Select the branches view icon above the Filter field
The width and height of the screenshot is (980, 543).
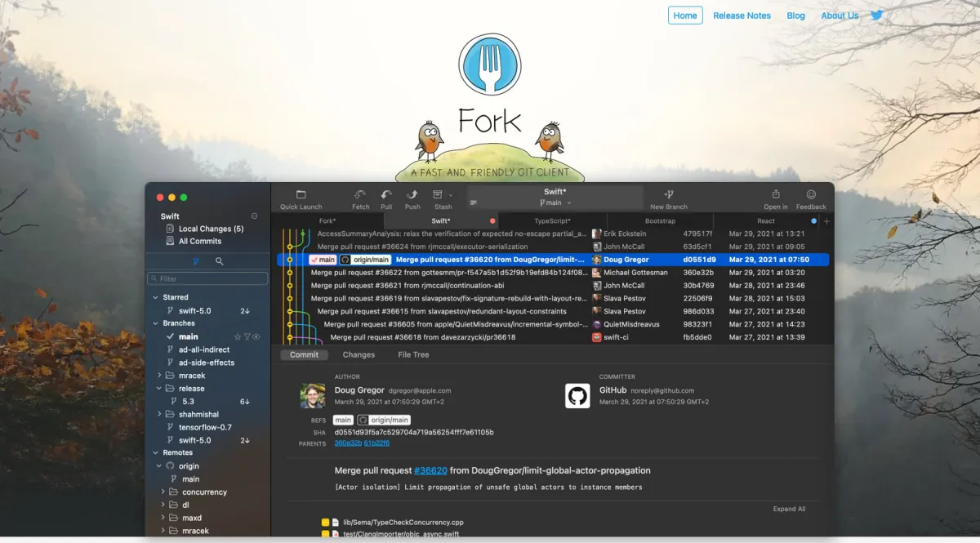point(196,261)
